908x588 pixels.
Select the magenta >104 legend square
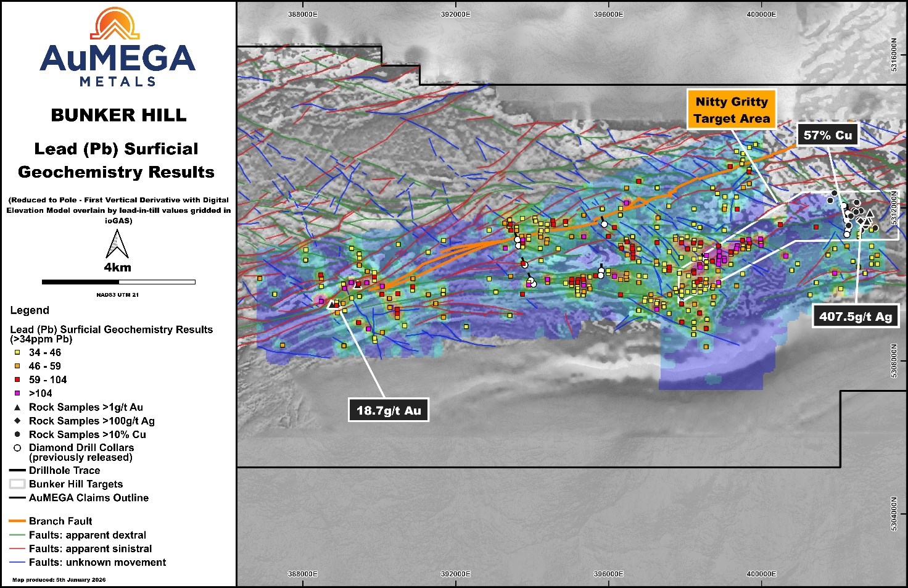[17, 394]
